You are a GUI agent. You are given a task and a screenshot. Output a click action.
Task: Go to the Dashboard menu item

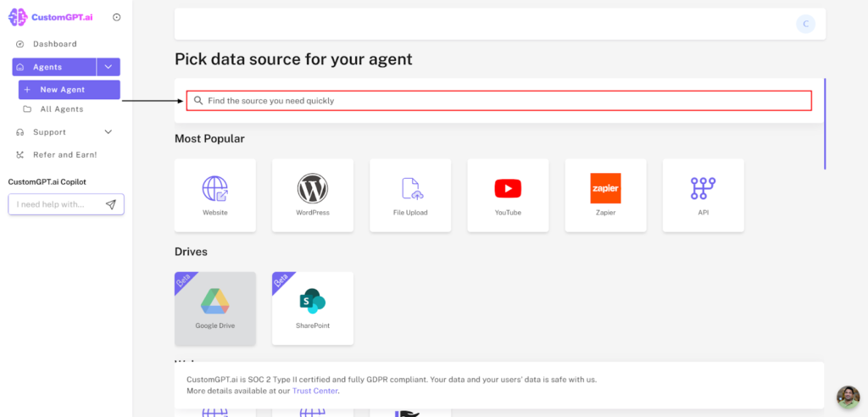click(54, 44)
